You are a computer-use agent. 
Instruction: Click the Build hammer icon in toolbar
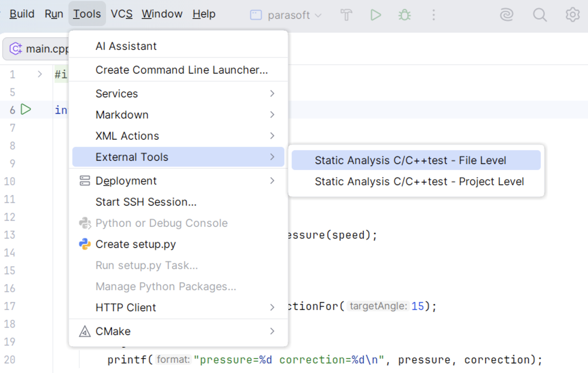tap(346, 15)
